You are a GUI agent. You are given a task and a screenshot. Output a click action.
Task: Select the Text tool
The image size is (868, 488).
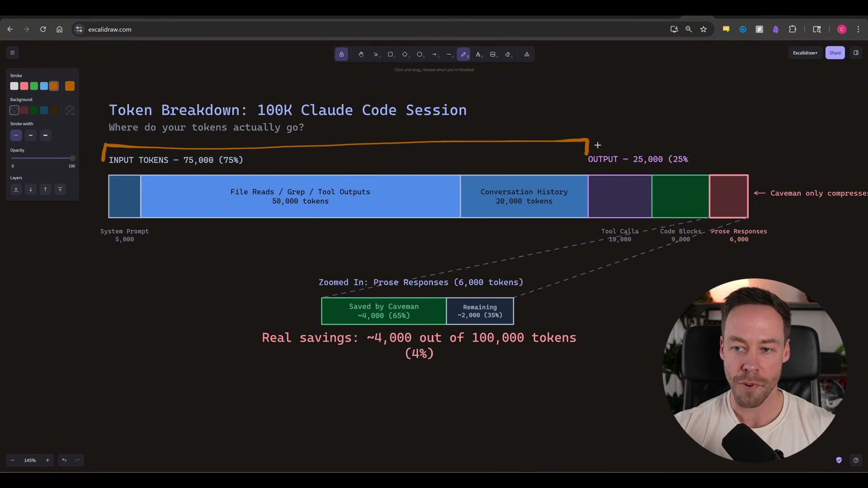click(478, 54)
